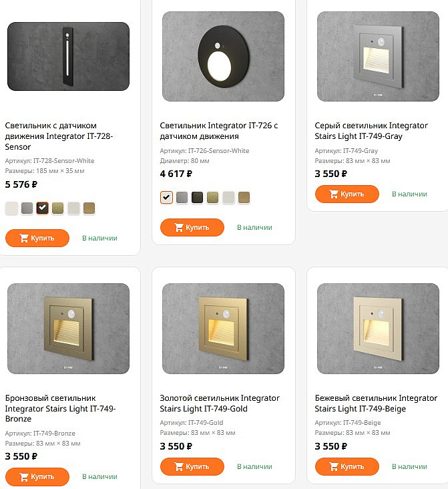
Task: Open Серый светильник IT-749-Gray title link
Action: pyautogui.click(x=371, y=130)
